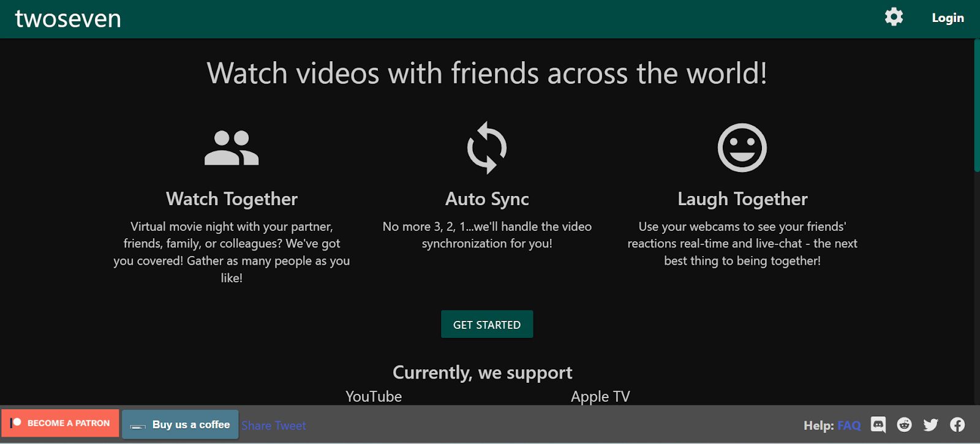Open the settings gear icon
Screen dimensions: 980x444
894,17
